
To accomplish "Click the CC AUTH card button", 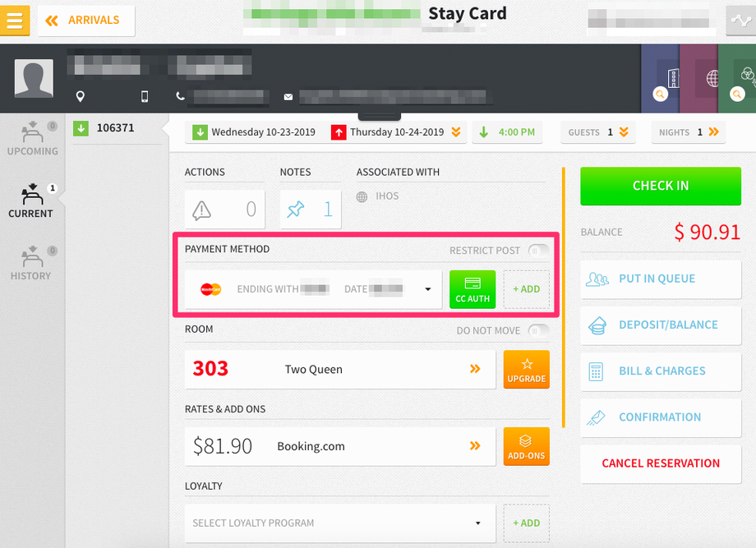I will pos(472,289).
